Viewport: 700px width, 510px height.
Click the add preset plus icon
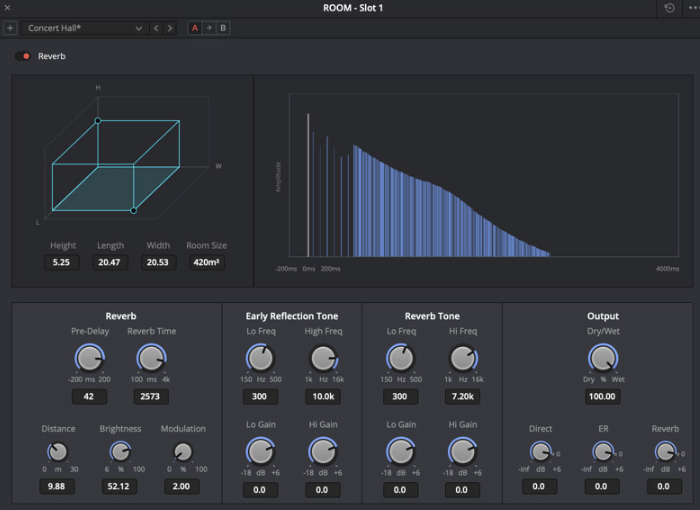10,28
